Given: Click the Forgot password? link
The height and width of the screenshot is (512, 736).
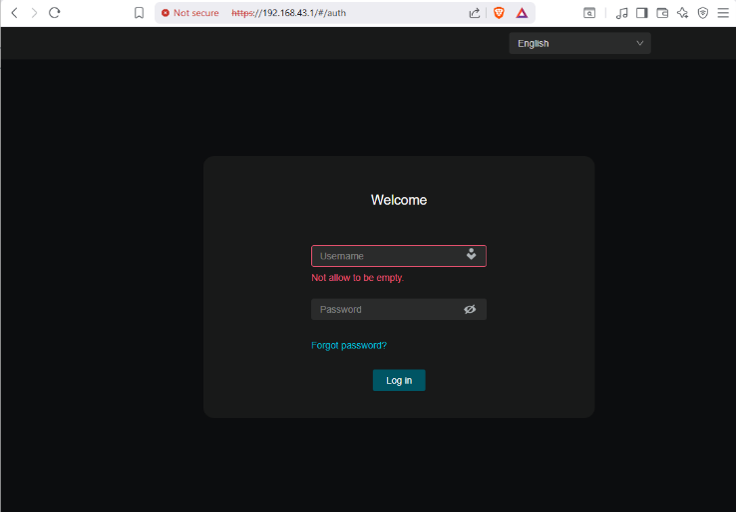Looking at the screenshot, I should coord(349,345).
